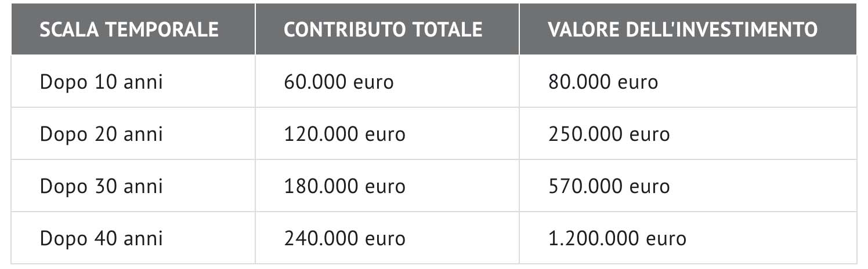Pick the '1.200.000 euro' investment value

pyautogui.click(x=617, y=238)
